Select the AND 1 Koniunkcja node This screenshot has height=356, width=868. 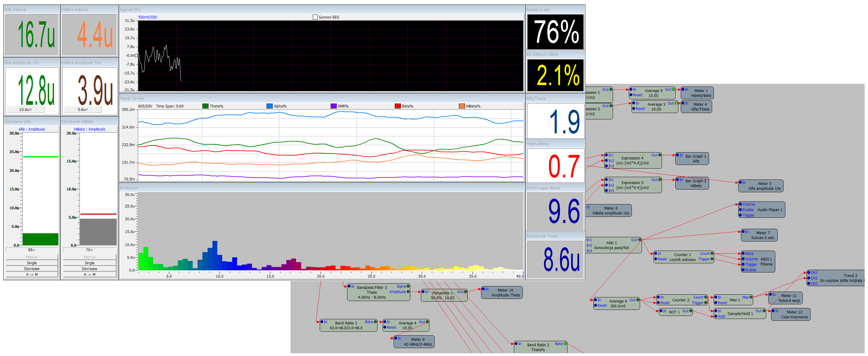(x=611, y=245)
